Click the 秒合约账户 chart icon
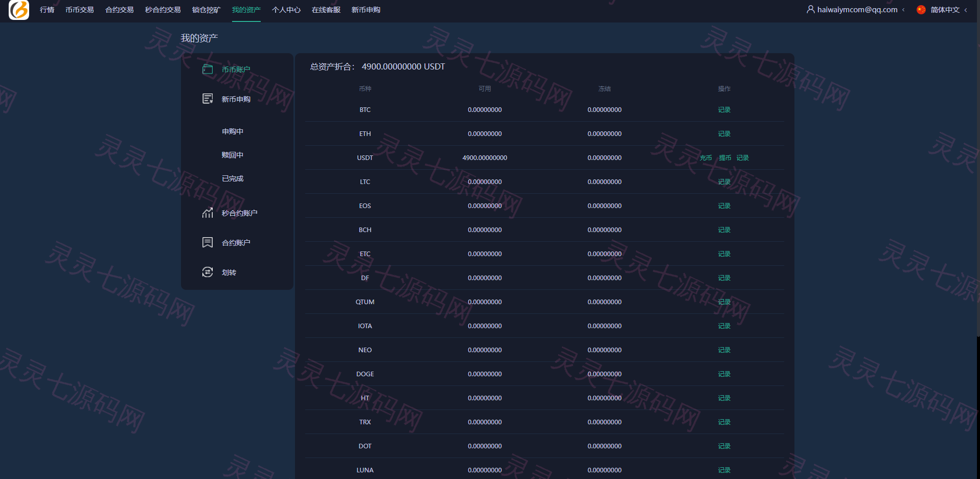Image resolution: width=980 pixels, height=479 pixels. tap(208, 213)
